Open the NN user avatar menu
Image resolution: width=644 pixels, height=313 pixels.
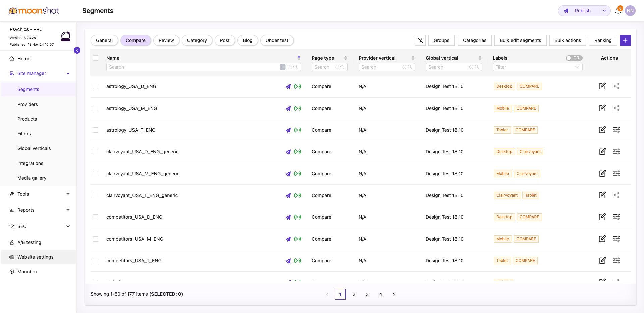(x=630, y=11)
